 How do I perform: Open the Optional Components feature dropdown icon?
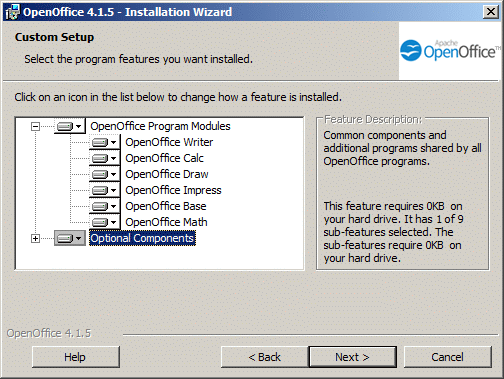click(70, 238)
